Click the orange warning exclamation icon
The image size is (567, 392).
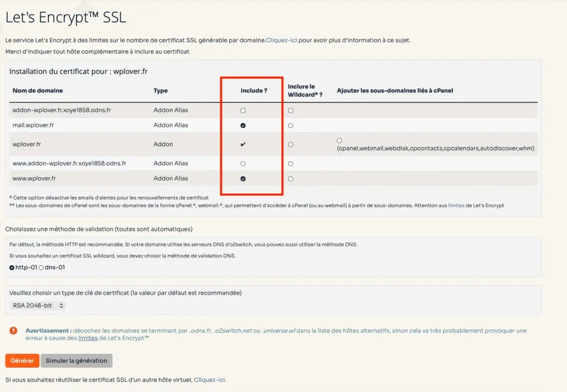click(13, 331)
